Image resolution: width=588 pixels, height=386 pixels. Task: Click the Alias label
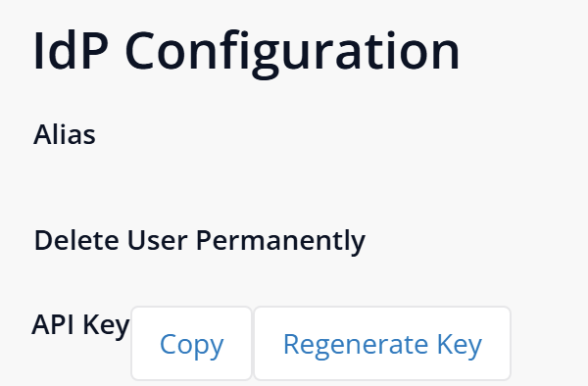[x=65, y=134]
